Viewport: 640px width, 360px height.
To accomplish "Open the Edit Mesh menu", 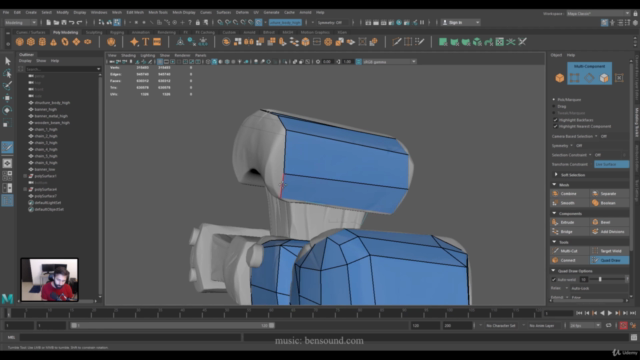I will tap(135, 12).
